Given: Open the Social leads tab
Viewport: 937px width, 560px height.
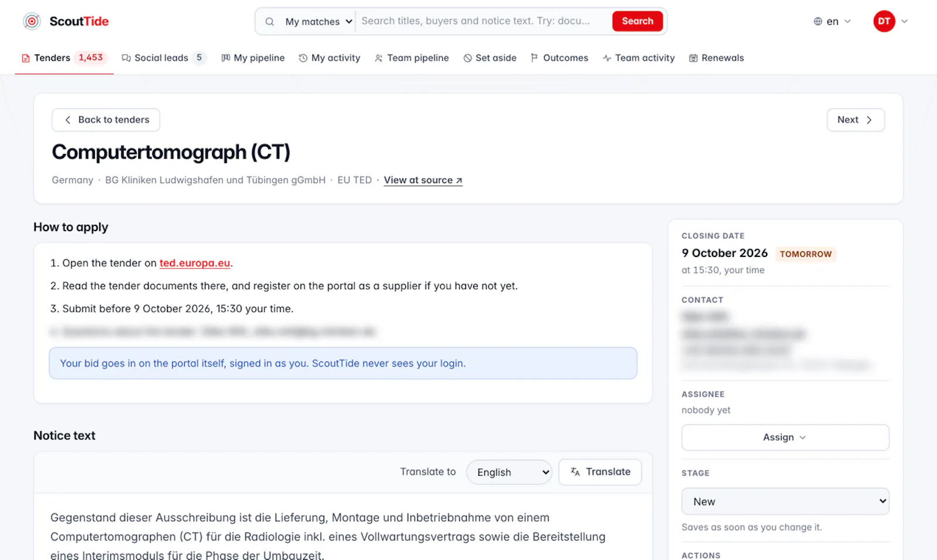Looking at the screenshot, I should (163, 58).
